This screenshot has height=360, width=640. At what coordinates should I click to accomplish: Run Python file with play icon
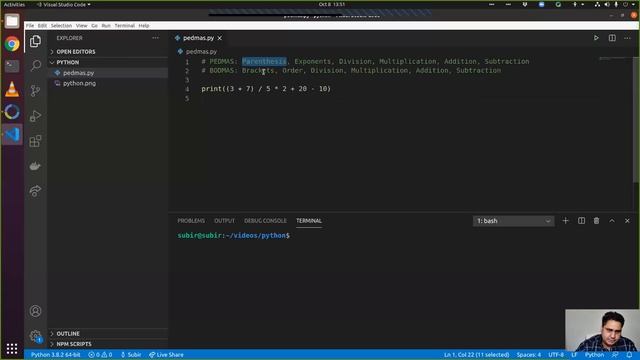[596, 38]
